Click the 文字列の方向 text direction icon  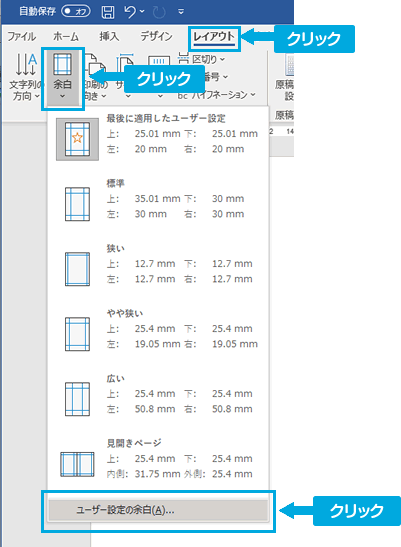(26, 65)
